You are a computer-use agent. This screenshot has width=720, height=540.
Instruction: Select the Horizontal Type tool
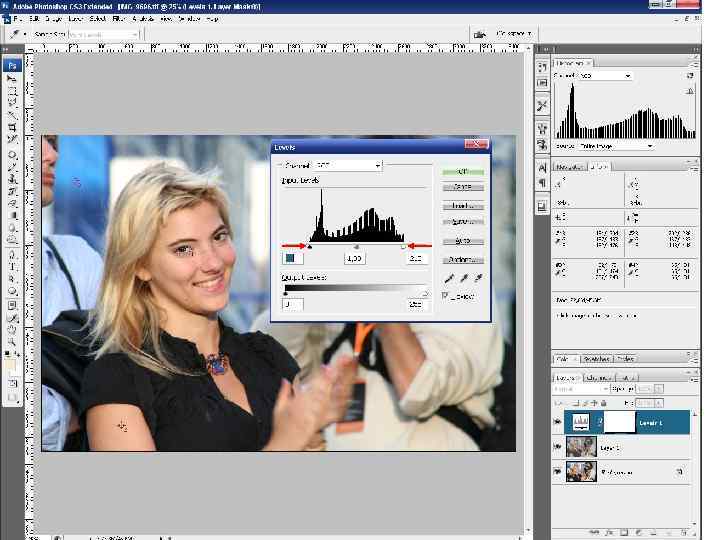pos(12,266)
